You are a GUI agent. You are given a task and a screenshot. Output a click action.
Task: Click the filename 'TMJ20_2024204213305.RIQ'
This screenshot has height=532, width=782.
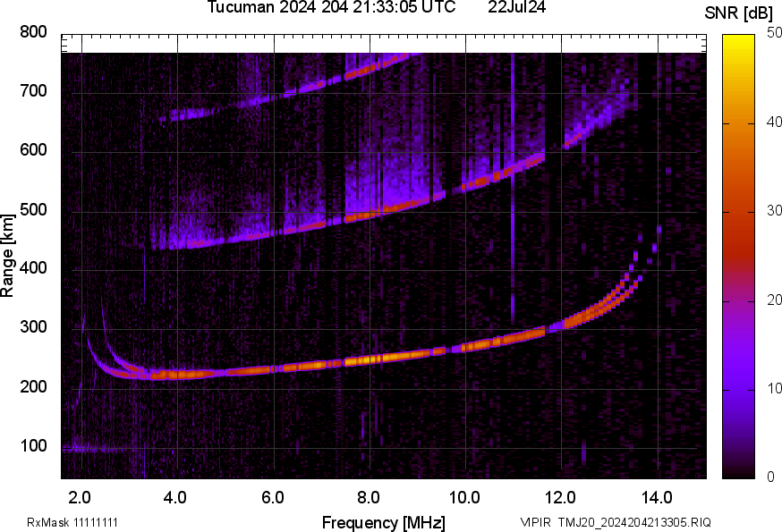[634, 523]
